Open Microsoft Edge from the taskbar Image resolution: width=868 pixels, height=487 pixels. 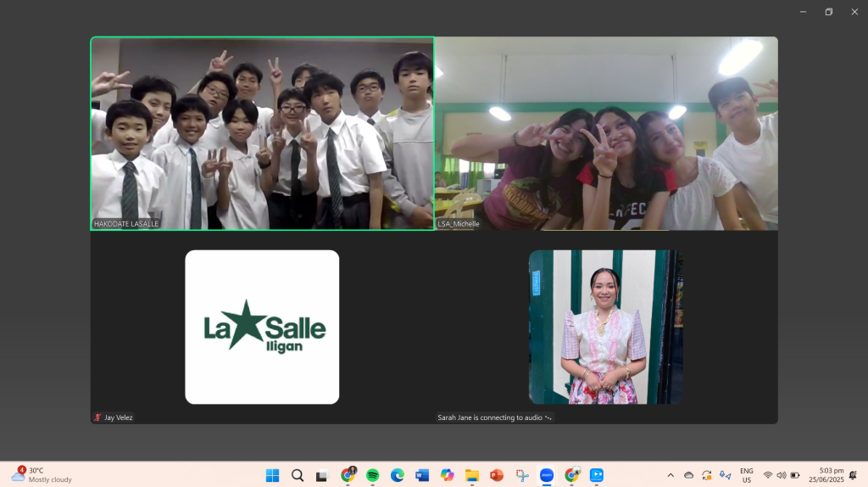398,475
